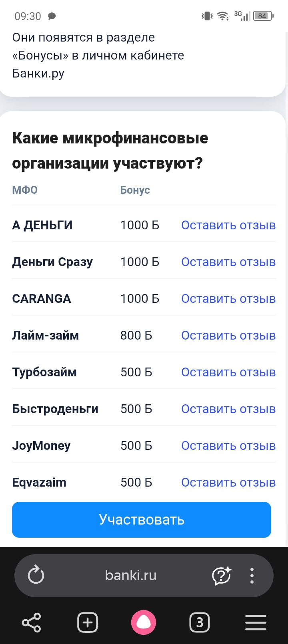Viewport: 288px width, 644px height.
Task: Click Оставить отзыв for Турбозайм
Action: click(228, 372)
